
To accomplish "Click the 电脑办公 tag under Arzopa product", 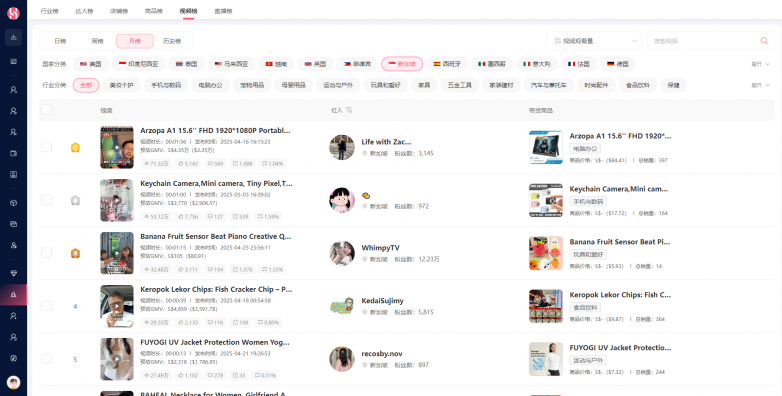I will (x=585, y=148).
